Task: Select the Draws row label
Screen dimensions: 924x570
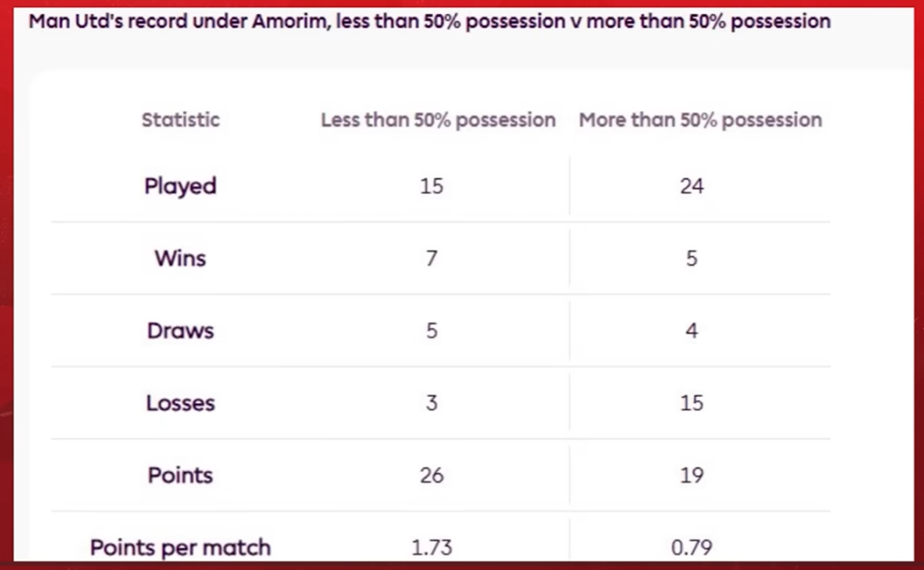Action: [181, 331]
